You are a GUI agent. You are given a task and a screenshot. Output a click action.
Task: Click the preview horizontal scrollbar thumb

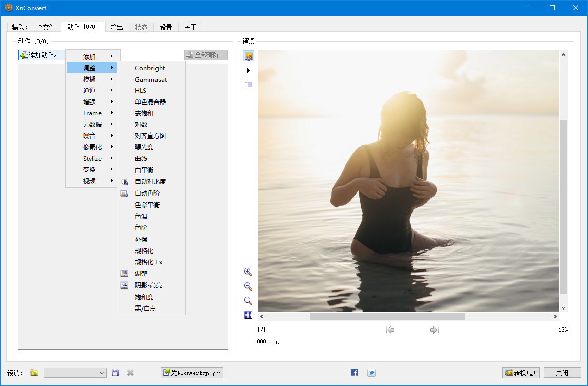(387, 317)
